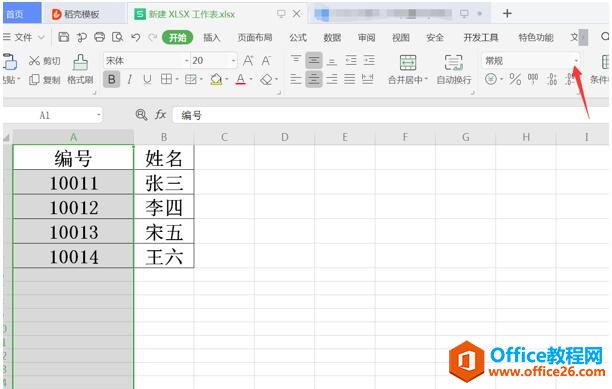Apply the red font color
This screenshot has width=612, height=389.
[x=240, y=80]
